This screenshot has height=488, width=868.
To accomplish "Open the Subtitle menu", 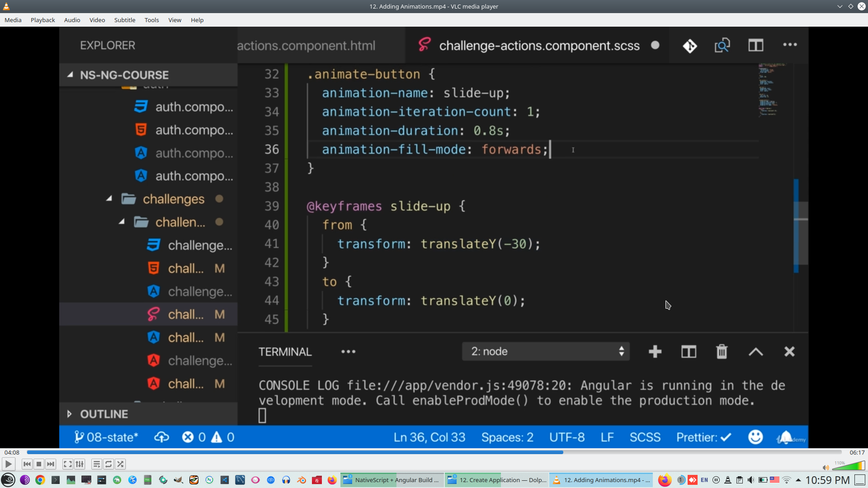I will [x=124, y=20].
